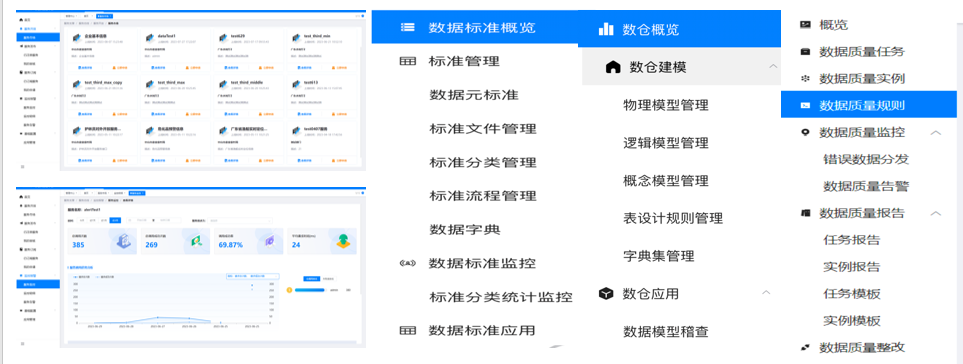
Task: Click the icon on the 24 stat card
Action: [x=343, y=242]
